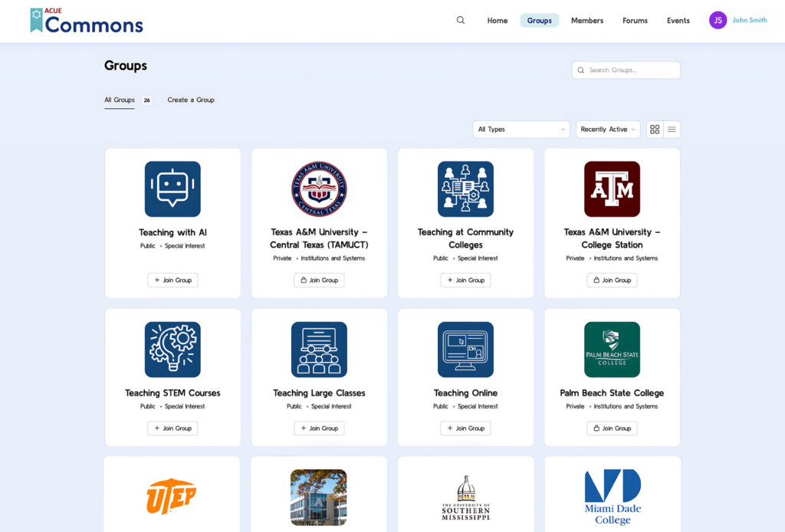Open the Miami Dade College logo

[613, 497]
